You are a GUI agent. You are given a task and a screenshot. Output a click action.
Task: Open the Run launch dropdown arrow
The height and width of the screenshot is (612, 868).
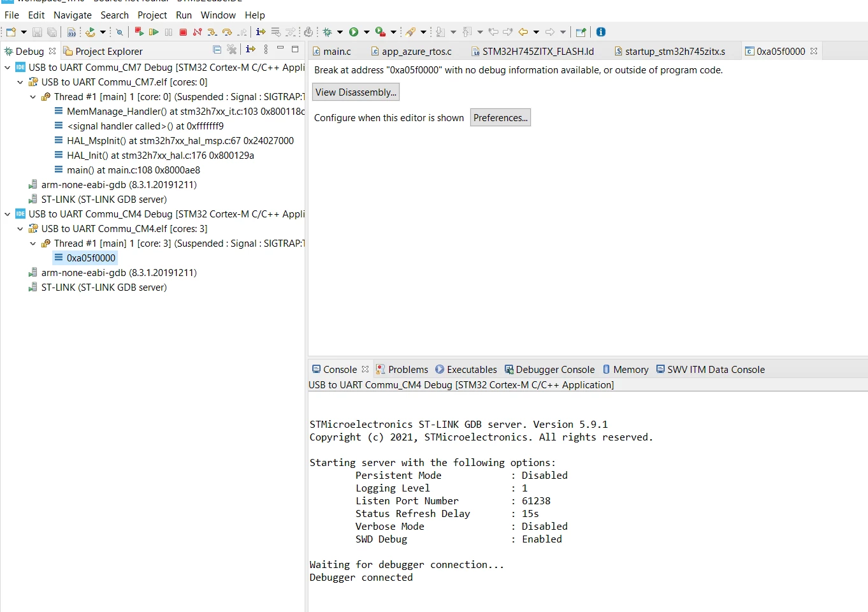coord(366,32)
